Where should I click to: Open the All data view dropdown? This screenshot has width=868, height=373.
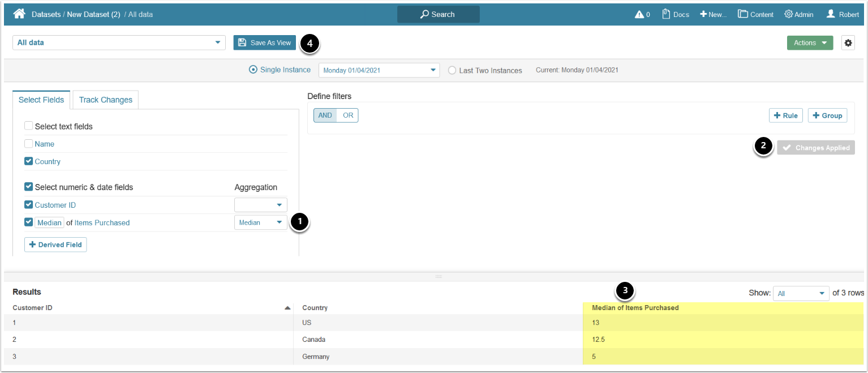tap(119, 42)
